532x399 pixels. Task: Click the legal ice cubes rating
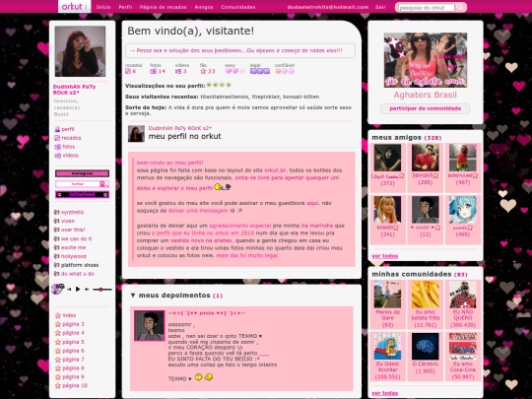[260, 71]
